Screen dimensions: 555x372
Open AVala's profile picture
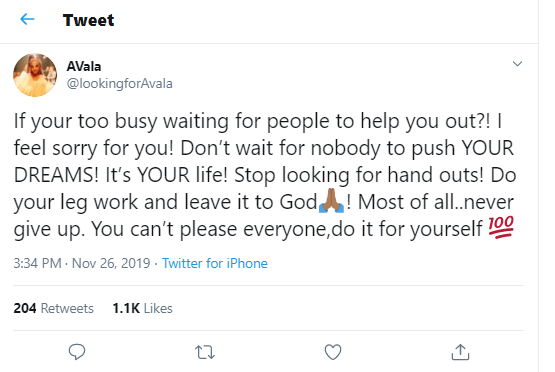click(35, 75)
